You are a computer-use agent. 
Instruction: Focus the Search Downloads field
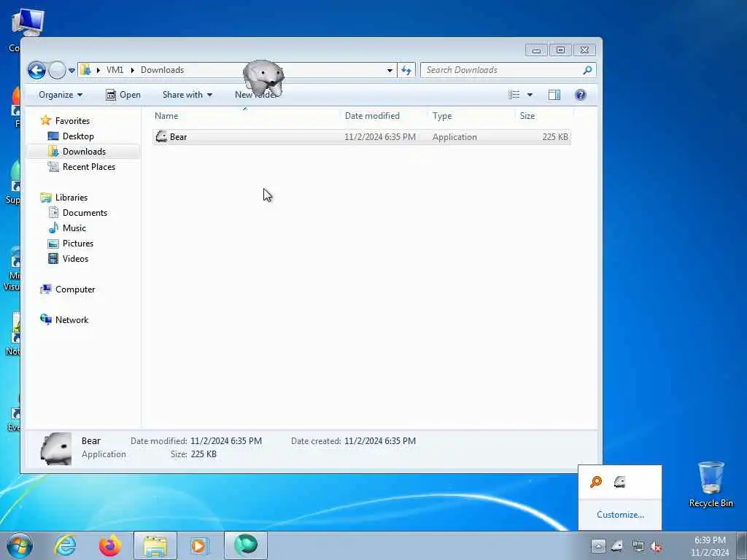tap(508, 70)
